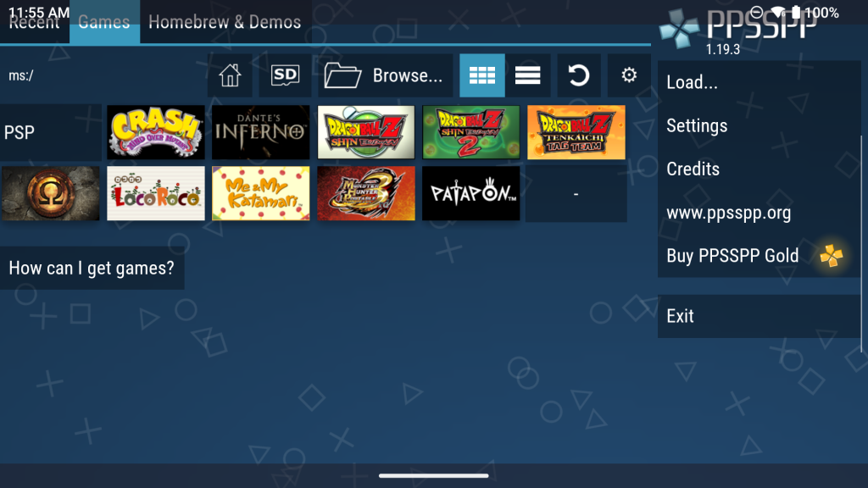868x488 pixels.
Task: Open the SD card storage icon
Action: pyautogui.click(x=285, y=75)
